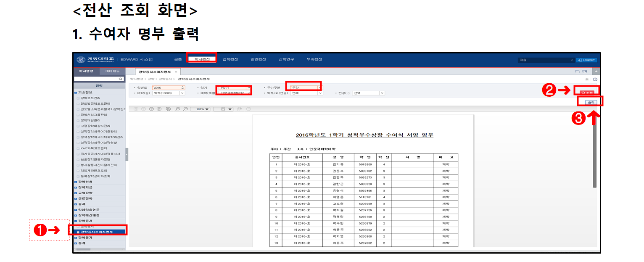Screen dimensions: 644x262
Task: Click the search magnifier icon in sidebar
Action: (x=121, y=79)
